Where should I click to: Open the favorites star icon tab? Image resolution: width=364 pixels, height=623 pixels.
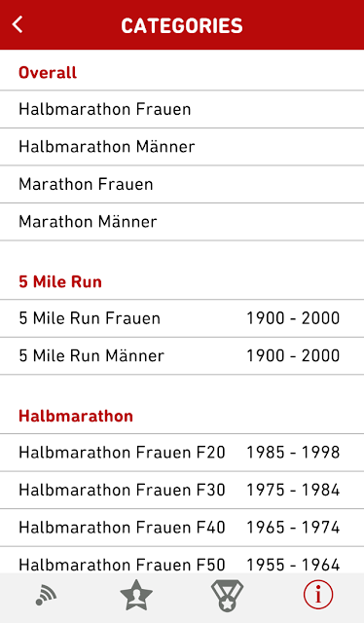[x=136, y=595]
